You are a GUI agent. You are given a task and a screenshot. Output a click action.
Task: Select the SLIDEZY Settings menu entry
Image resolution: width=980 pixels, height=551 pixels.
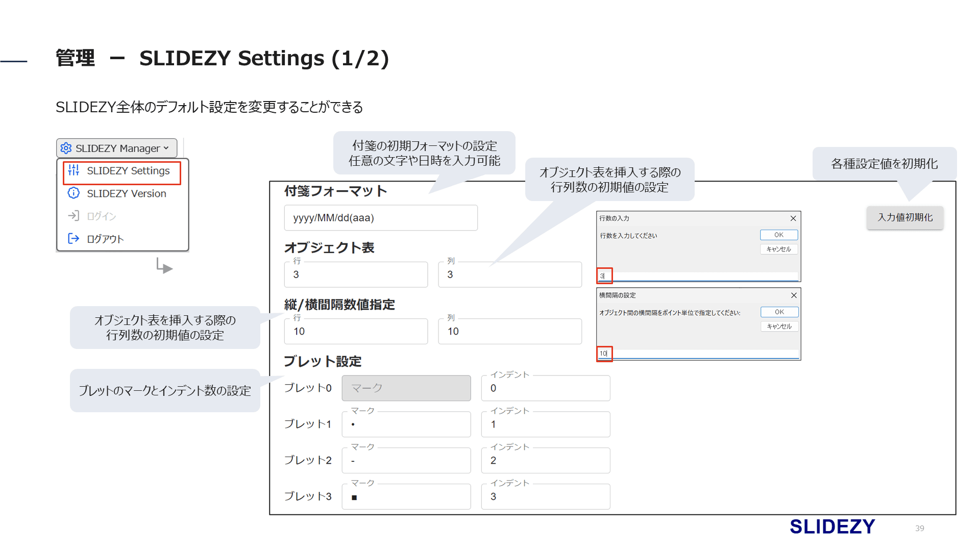pyautogui.click(x=128, y=171)
